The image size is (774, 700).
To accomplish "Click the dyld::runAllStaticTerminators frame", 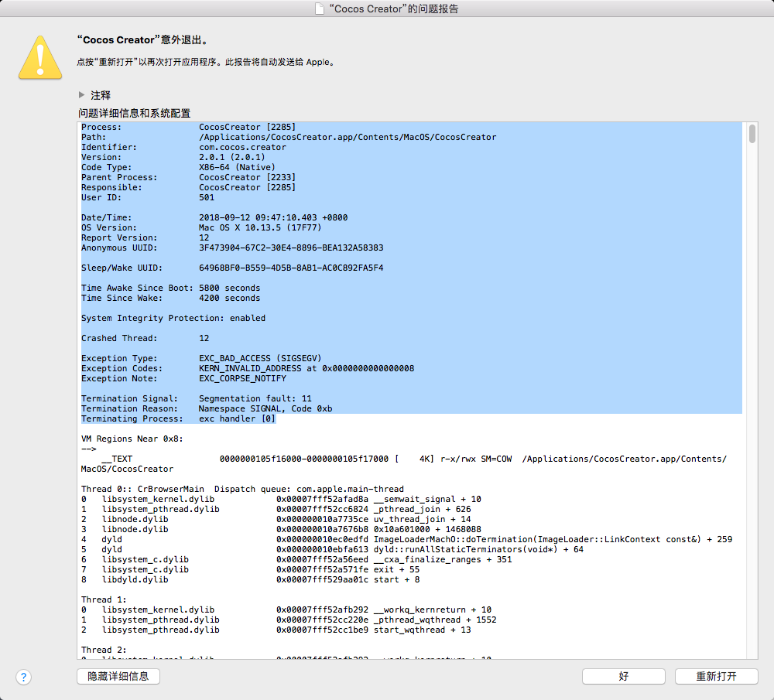I will 332,549.
